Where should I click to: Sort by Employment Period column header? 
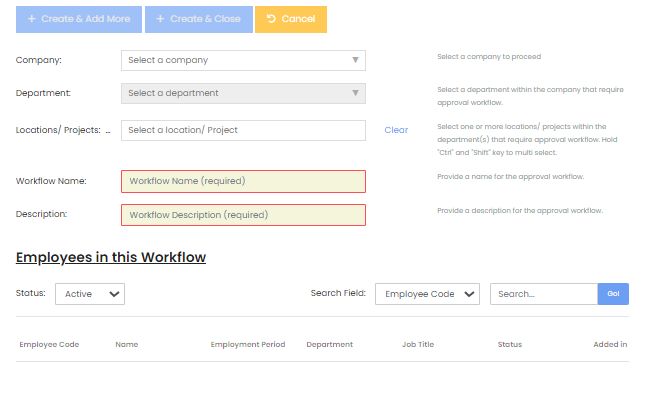click(x=248, y=344)
